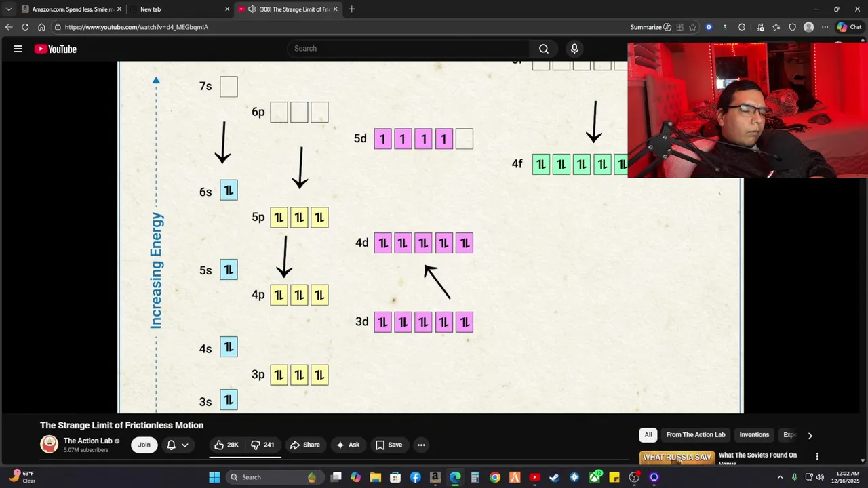Open the Ask AI button
Image resolution: width=868 pixels, height=488 pixels.
click(x=347, y=445)
